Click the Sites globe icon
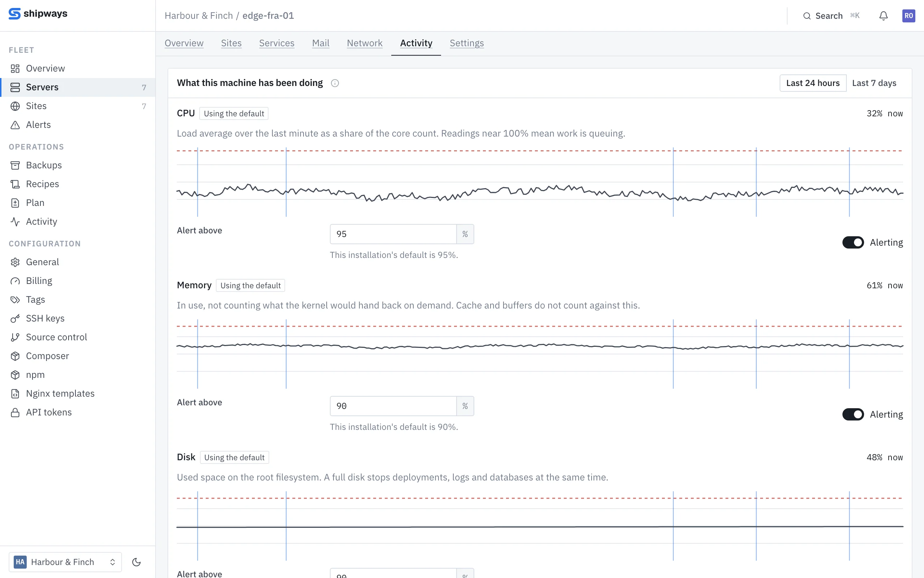Viewport: 924px width, 578px height. coord(15,106)
